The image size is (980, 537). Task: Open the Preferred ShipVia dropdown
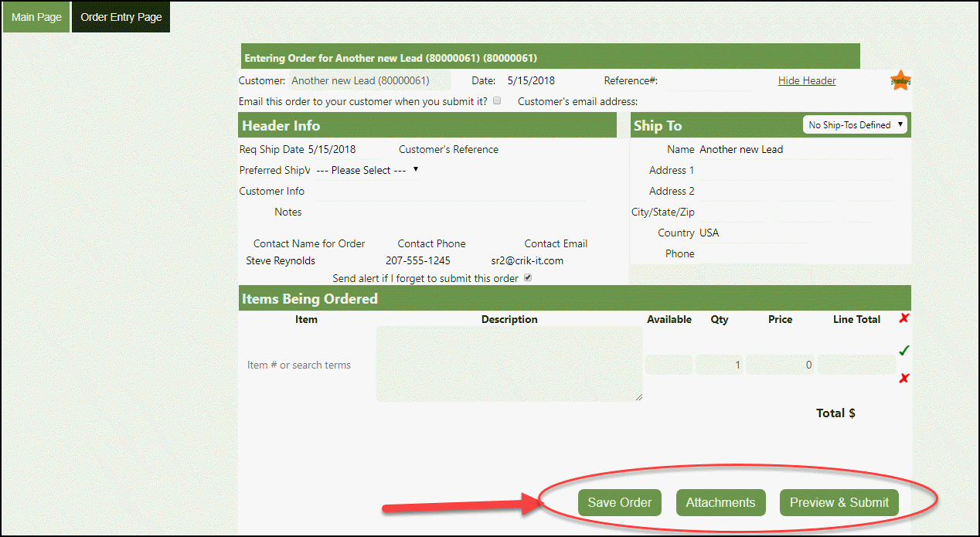367,170
